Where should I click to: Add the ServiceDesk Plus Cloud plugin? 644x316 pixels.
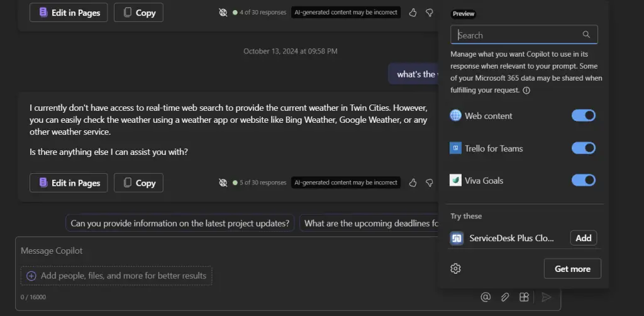(x=583, y=238)
